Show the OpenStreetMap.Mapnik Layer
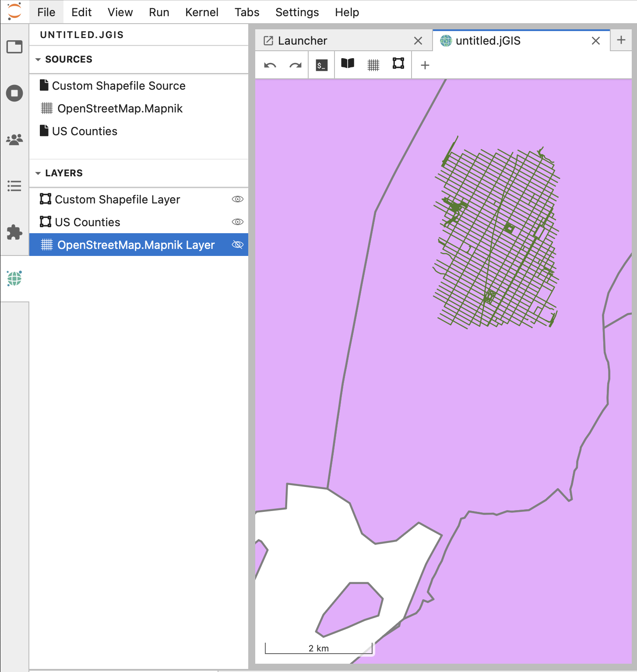The width and height of the screenshot is (637, 672). (237, 245)
